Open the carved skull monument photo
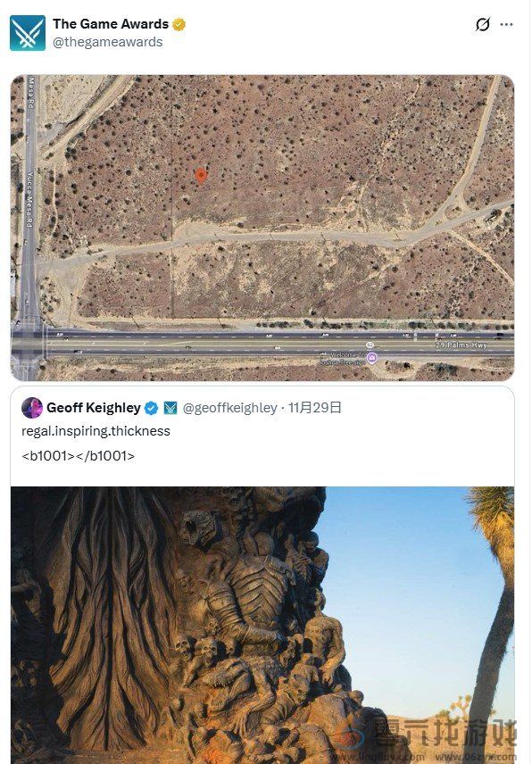532x764 pixels. [262, 625]
